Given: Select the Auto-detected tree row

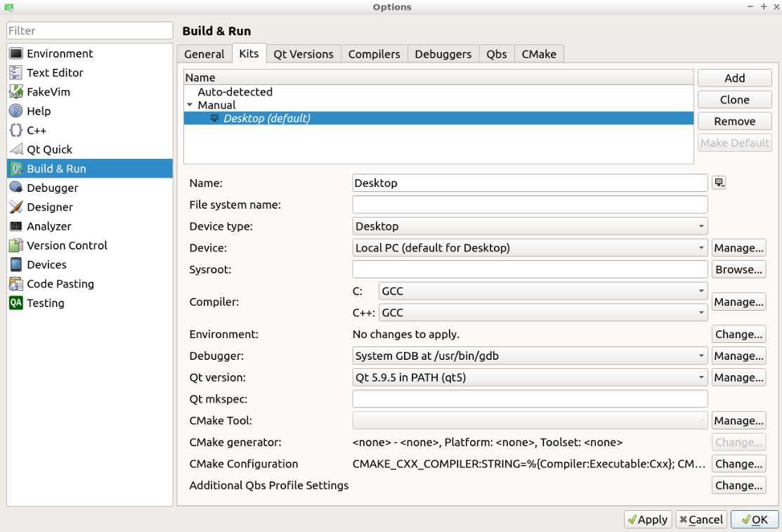Looking at the screenshot, I should click(x=438, y=92).
